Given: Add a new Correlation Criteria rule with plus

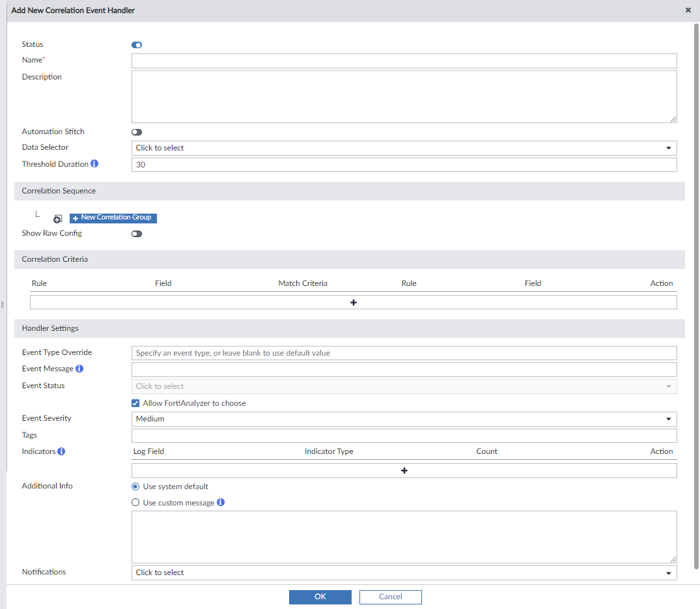Looking at the screenshot, I should pyautogui.click(x=354, y=302).
